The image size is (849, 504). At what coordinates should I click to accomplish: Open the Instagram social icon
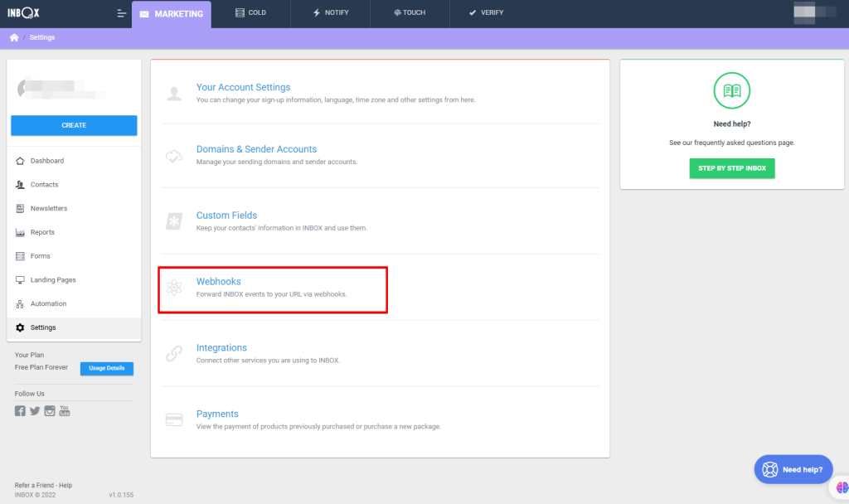pos(50,411)
